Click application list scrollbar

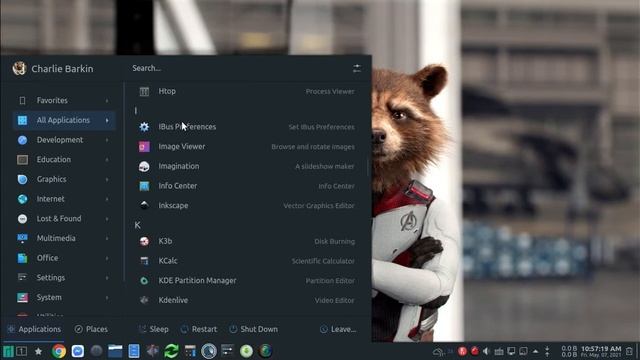(x=368, y=167)
